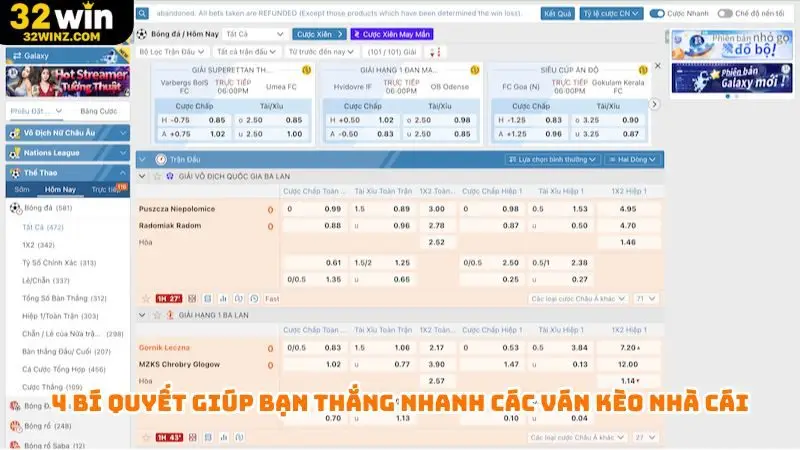Open the Hot Streamer banner
This screenshot has height=450, width=800.
coord(68,82)
